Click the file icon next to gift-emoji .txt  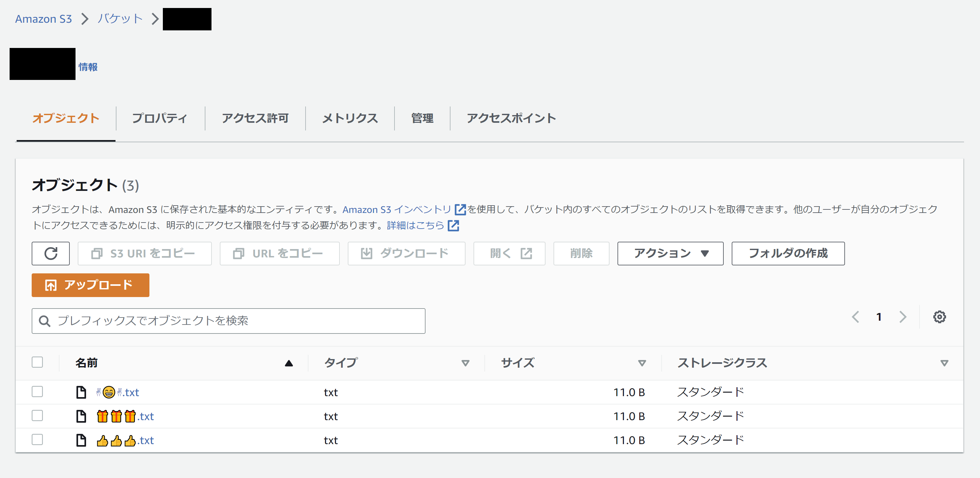coord(81,416)
